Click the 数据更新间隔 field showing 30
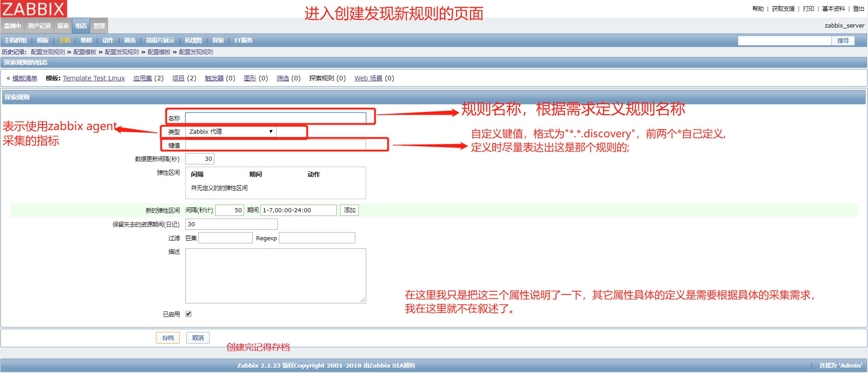 click(x=200, y=159)
